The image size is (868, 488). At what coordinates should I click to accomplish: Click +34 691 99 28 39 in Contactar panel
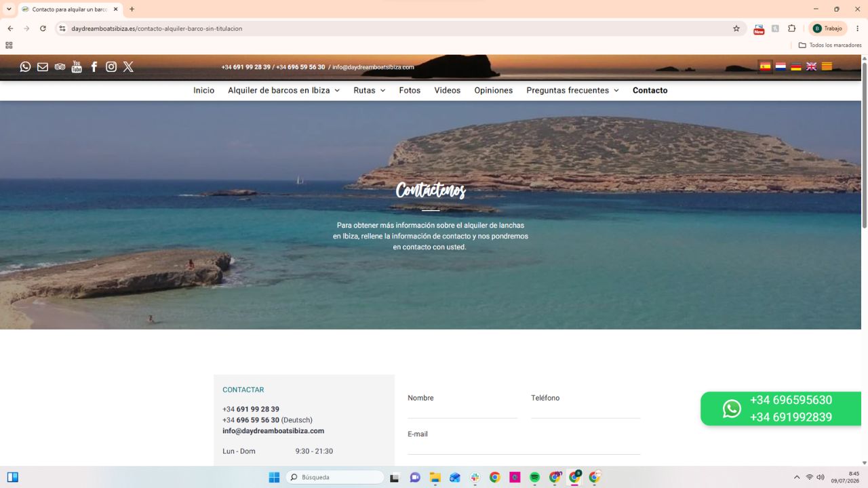point(251,409)
